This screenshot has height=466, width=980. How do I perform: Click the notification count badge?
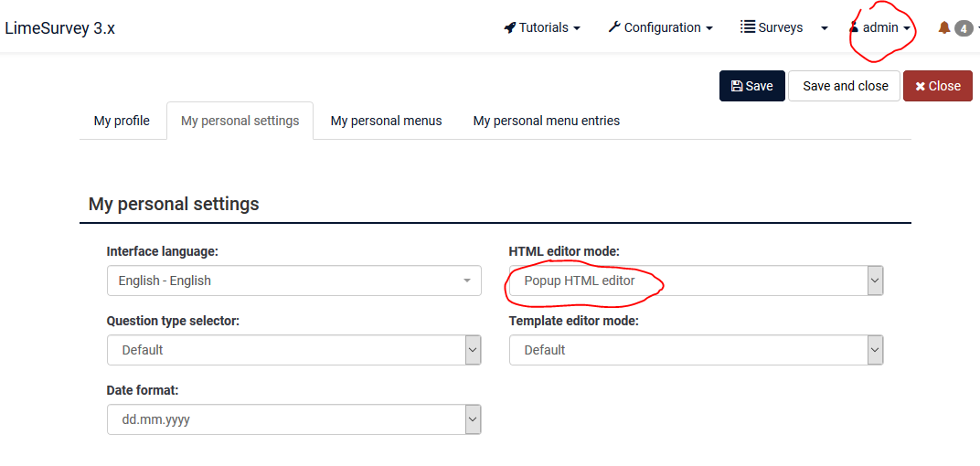click(964, 28)
